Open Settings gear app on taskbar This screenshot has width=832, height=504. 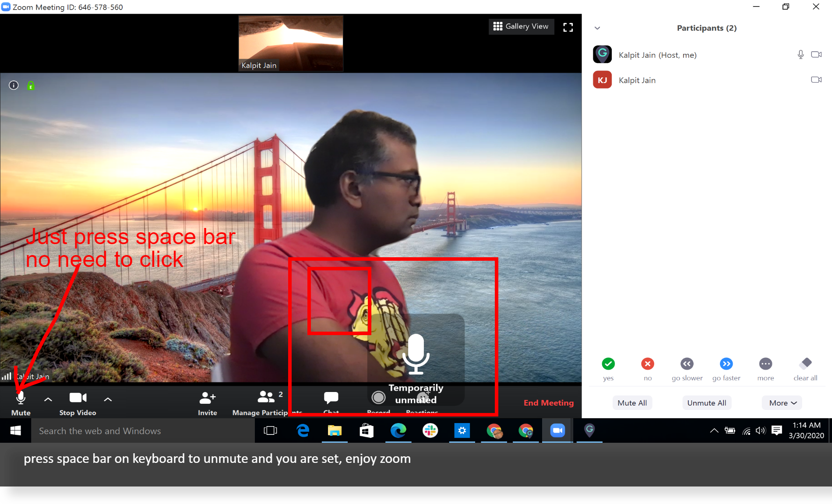462,430
